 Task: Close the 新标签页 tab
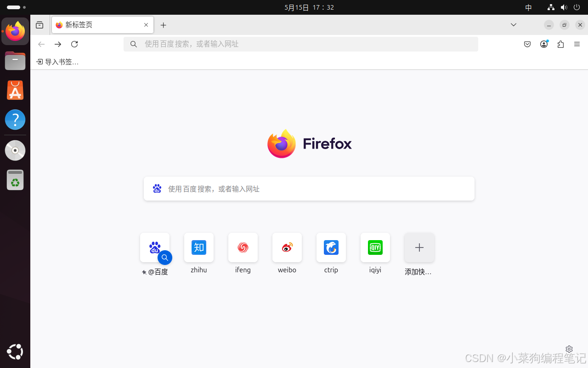click(x=146, y=25)
